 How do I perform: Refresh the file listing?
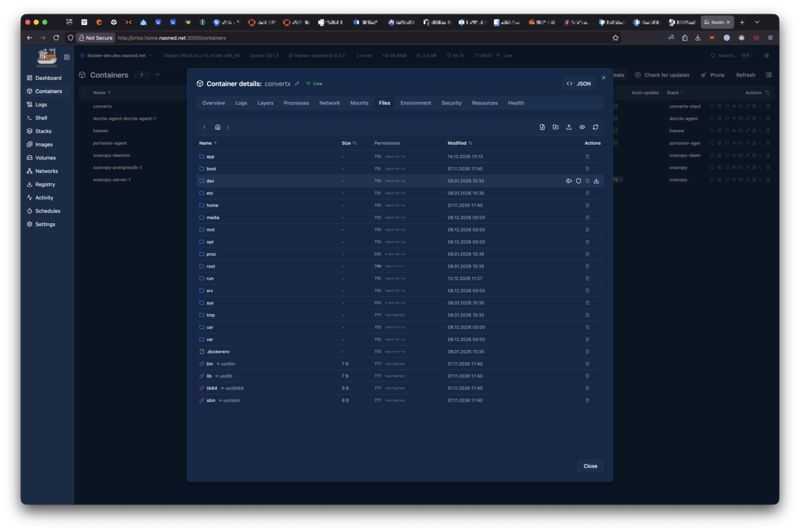[x=595, y=127]
